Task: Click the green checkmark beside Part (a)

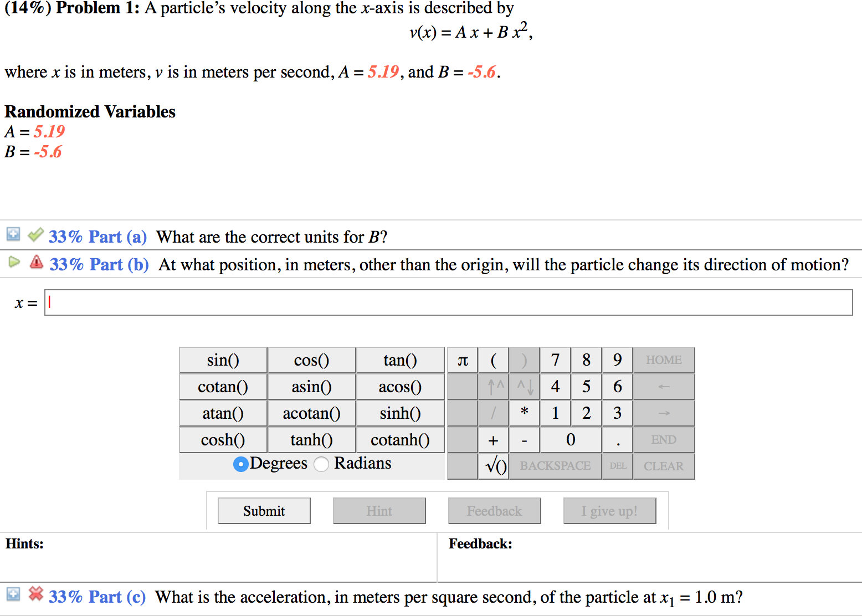Action: [x=35, y=235]
